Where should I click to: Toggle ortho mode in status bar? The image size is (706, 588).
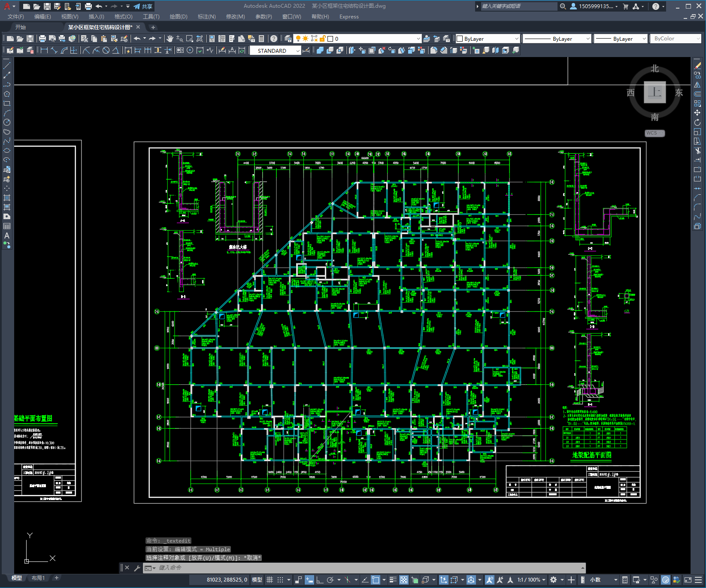[320, 580]
